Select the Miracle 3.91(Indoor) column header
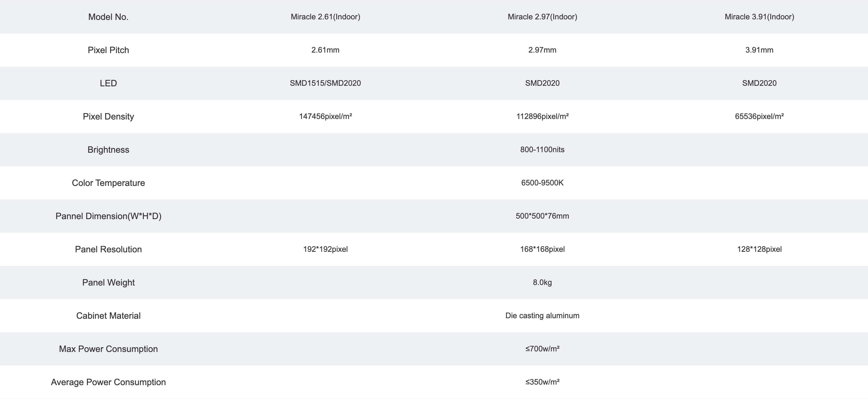 click(x=759, y=17)
